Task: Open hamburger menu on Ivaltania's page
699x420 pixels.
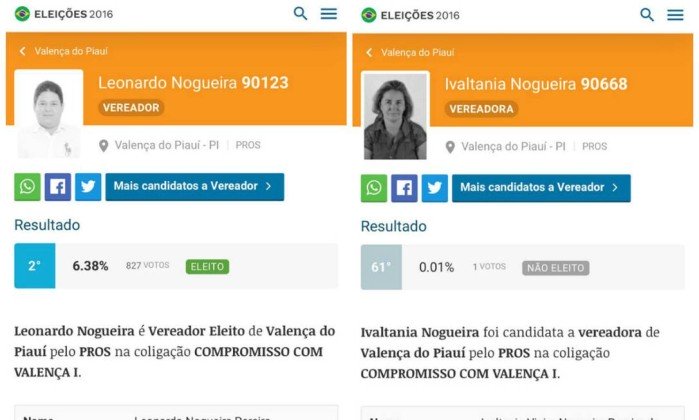Action: pyautogui.click(x=675, y=15)
